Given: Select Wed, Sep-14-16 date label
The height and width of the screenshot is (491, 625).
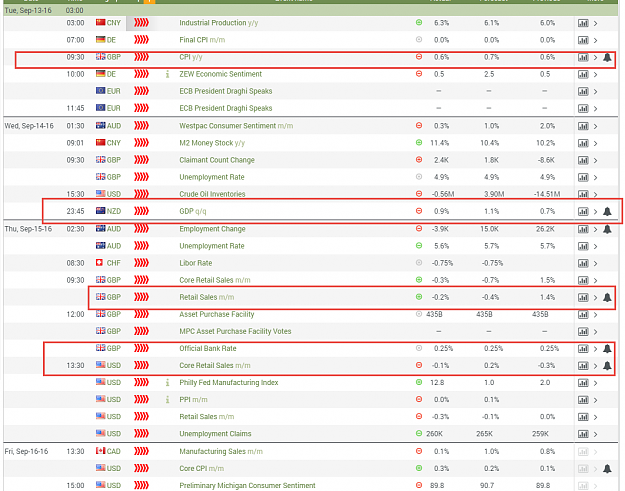Looking at the screenshot, I should (29, 126).
